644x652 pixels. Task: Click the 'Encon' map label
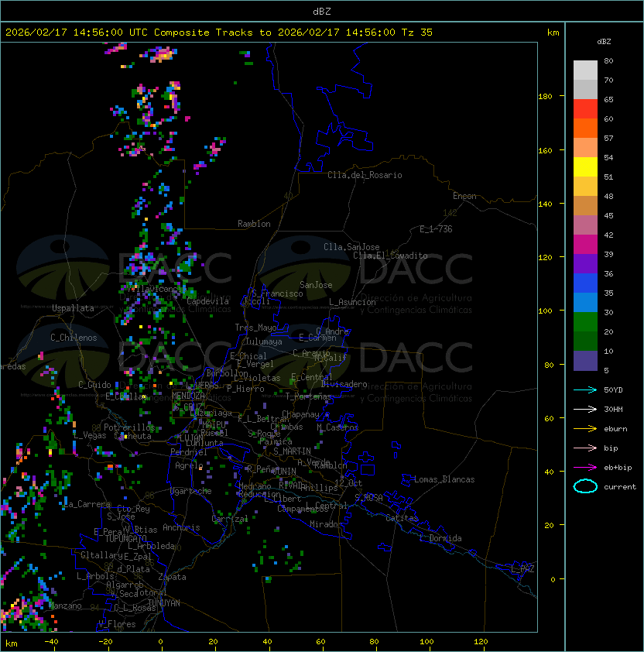(x=464, y=196)
